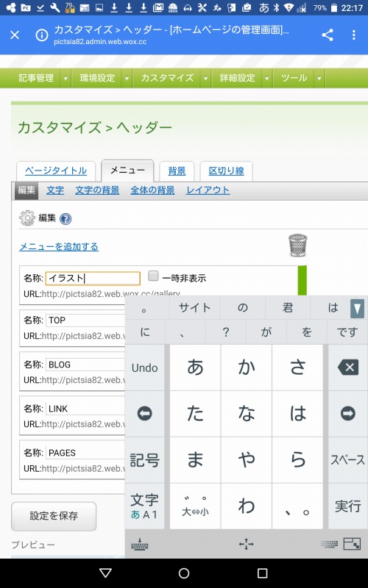Choose the です suggestion

[347, 332]
